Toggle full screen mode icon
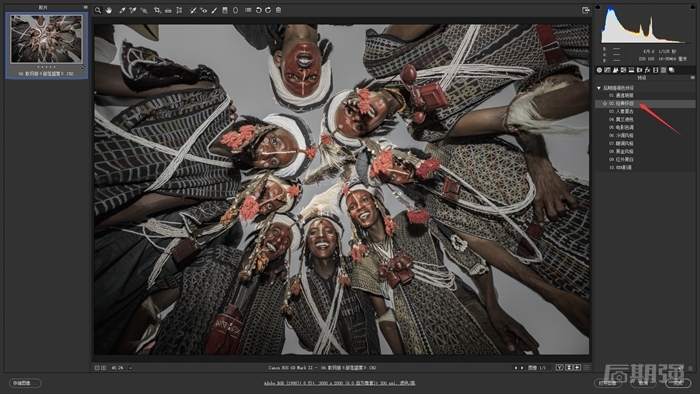The width and height of the screenshot is (700, 394). coord(586,10)
